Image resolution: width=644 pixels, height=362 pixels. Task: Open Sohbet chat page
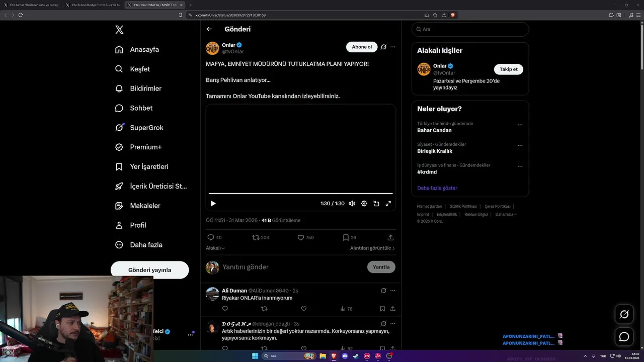point(134,108)
